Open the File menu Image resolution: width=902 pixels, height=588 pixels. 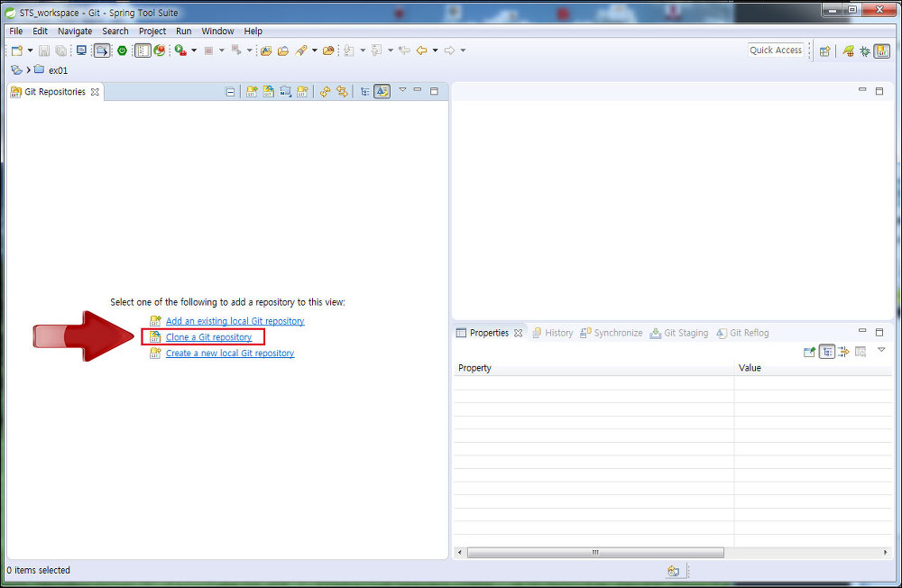click(16, 31)
